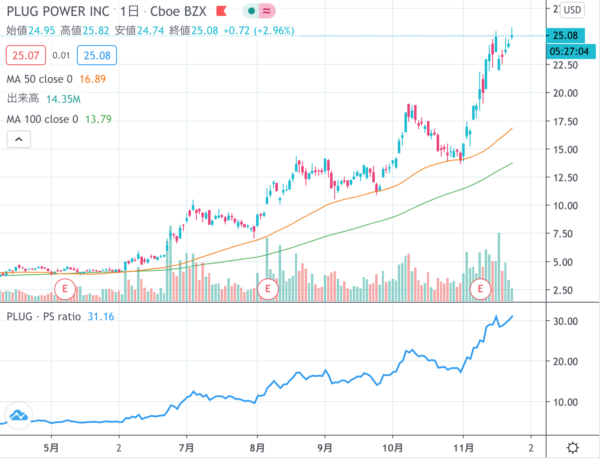Click the 22.50 level on price axis
The image size is (600, 459).
click(565, 65)
